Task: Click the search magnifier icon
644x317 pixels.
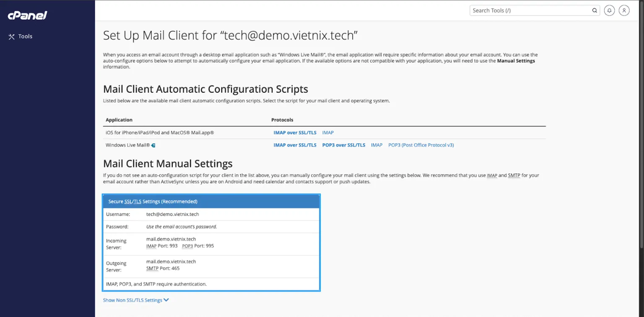Action: pyautogui.click(x=595, y=10)
